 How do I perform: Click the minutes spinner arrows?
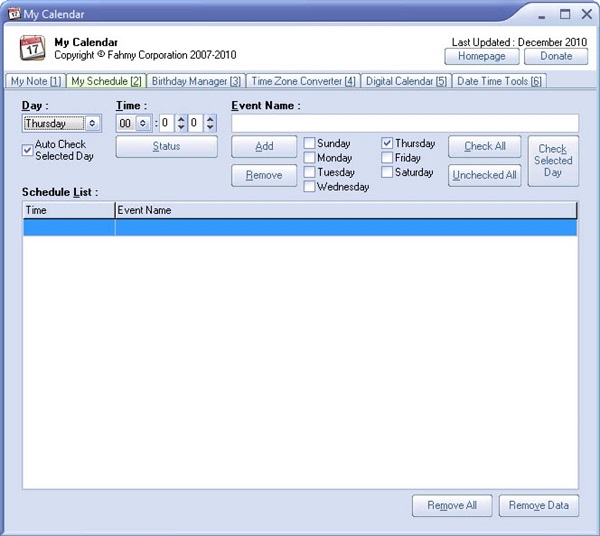180,124
